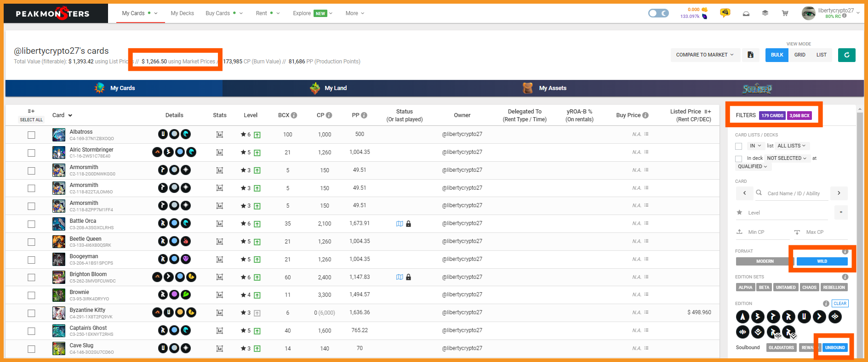Click the Listed Price $ 498.960 value
Screen dimensions: 868x362
[x=699, y=312]
